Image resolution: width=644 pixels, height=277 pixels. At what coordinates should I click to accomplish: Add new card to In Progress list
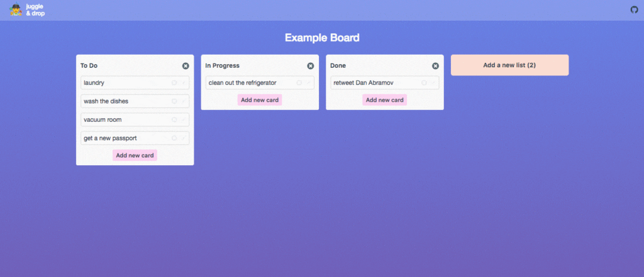pyautogui.click(x=260, y=100)
